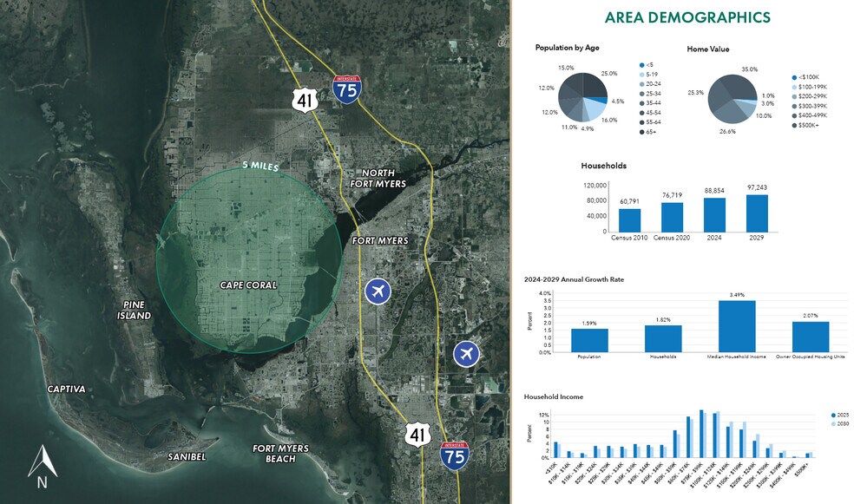Click the Median Household Income growth bar
The image size is (854, 504).
(737, 326)
